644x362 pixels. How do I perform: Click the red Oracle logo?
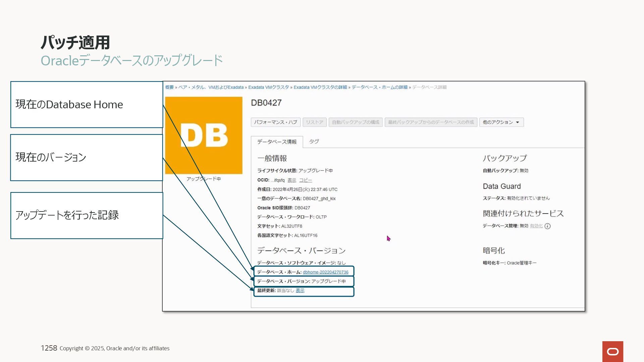[612, 351]
